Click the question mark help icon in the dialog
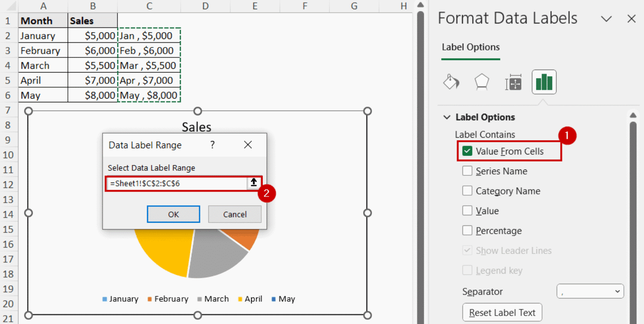 [212, 144]
